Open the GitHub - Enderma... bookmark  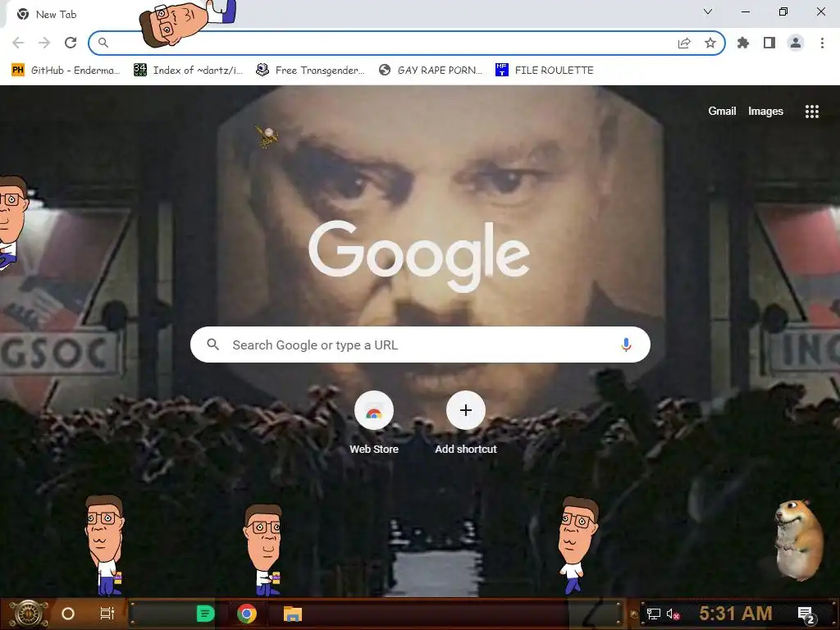(66, 71)
